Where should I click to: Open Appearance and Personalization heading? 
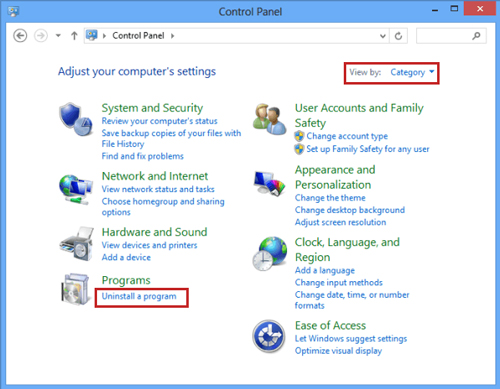[335, 177]
